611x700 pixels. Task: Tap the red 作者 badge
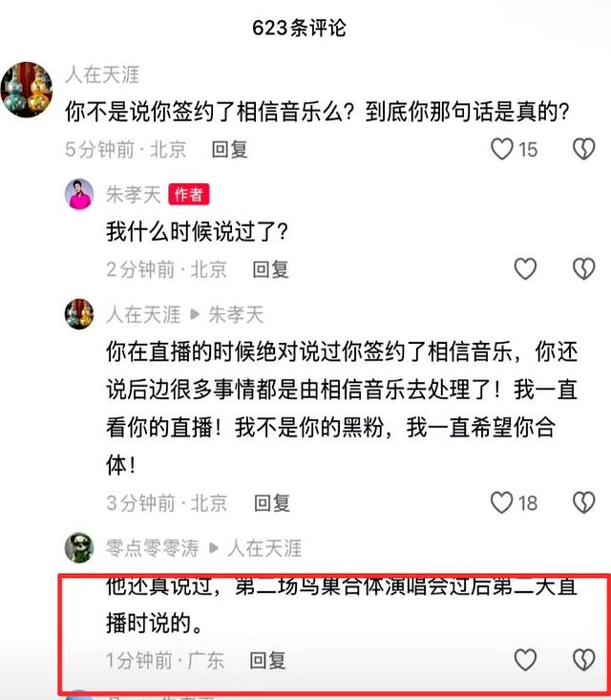coord(189,195)
